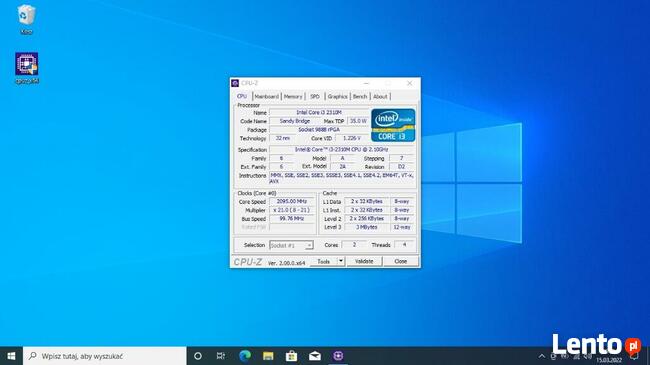Open the Windows Start menu

pyautogui.click(x=11, y=356)
